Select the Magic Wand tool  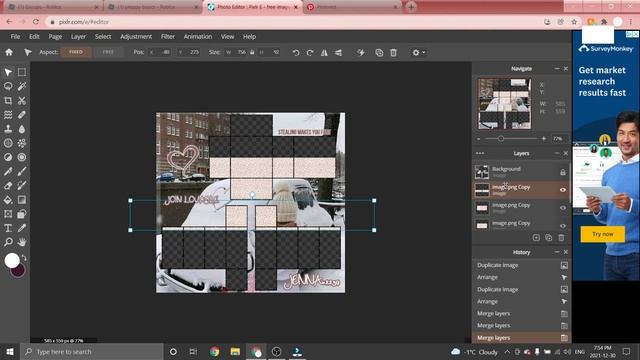point(22,86)
